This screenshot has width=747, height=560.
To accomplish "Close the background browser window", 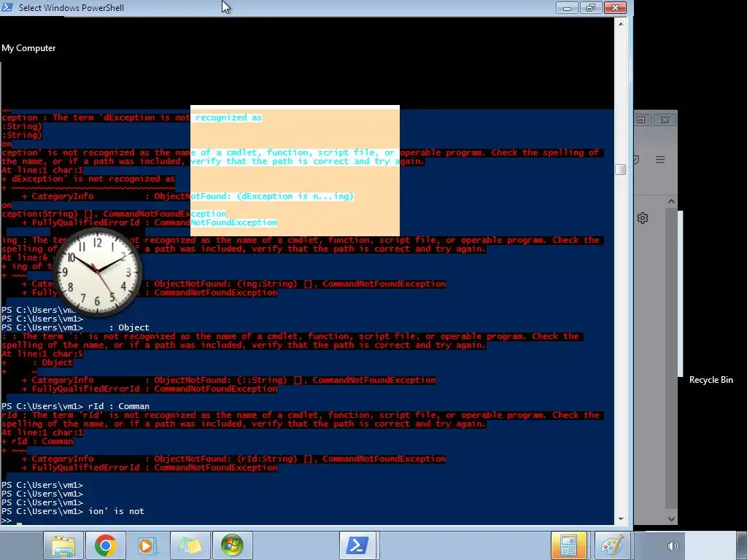I will point(665,120).
